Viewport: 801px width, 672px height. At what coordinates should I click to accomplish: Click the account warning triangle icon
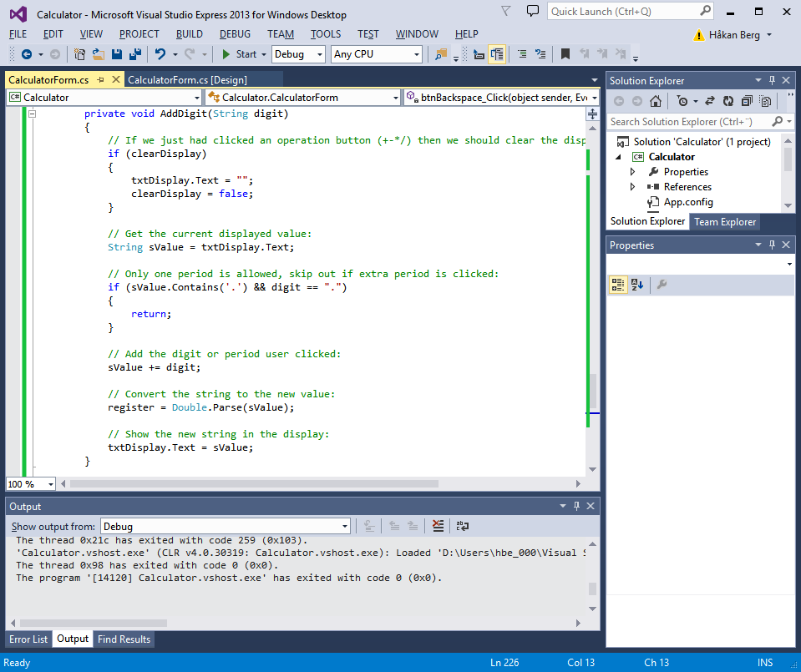click(698, 35)
